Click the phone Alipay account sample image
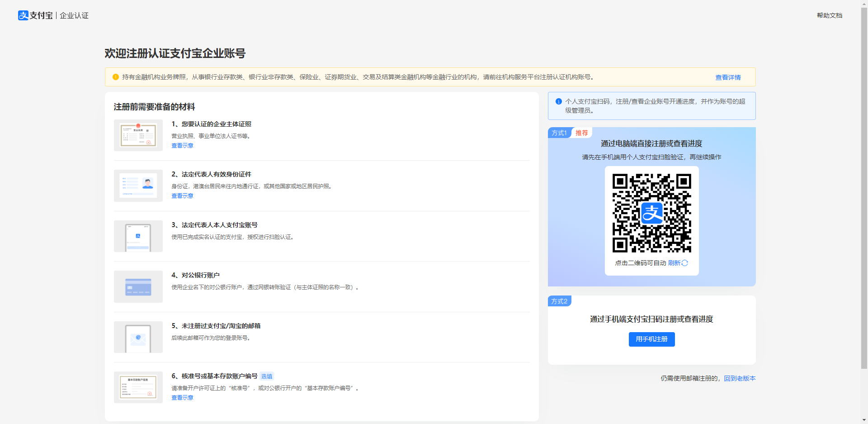The image size is (868, 424). click(x=138, y=236)
